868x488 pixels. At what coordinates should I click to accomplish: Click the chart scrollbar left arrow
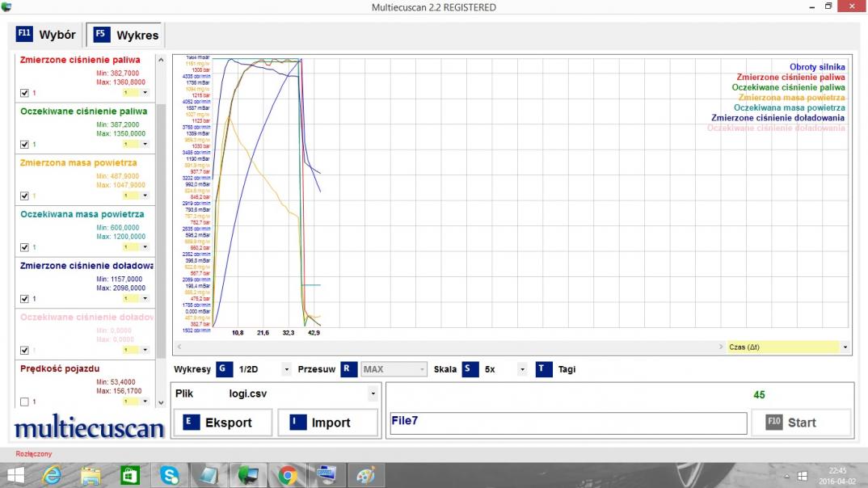point(179,347)
